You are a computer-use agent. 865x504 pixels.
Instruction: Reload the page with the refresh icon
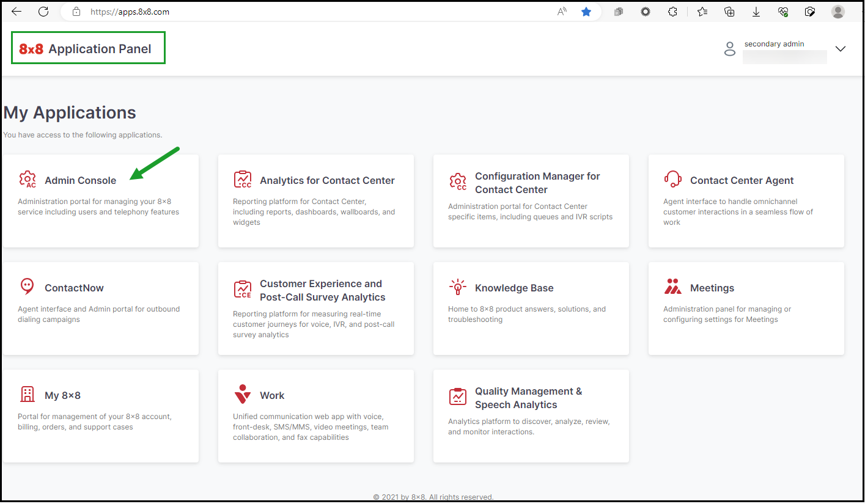coord(43,12)
